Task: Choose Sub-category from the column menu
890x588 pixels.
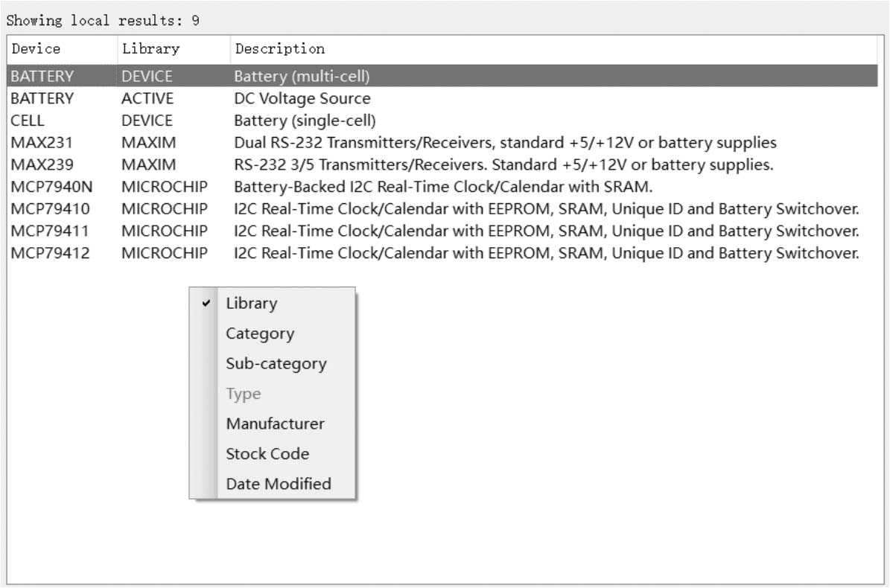Action: coord(276,364)
